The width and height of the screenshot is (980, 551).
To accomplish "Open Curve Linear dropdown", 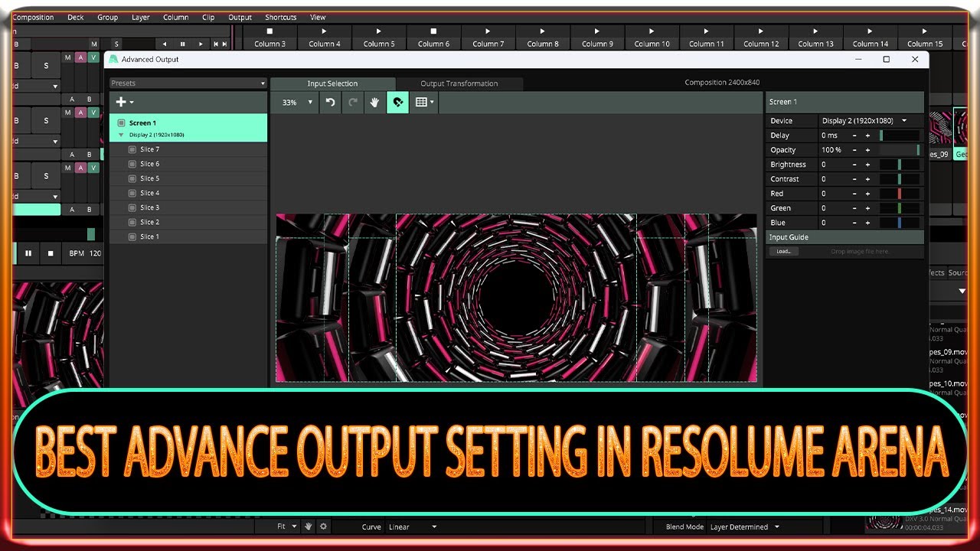I will [x=413, y=527].
